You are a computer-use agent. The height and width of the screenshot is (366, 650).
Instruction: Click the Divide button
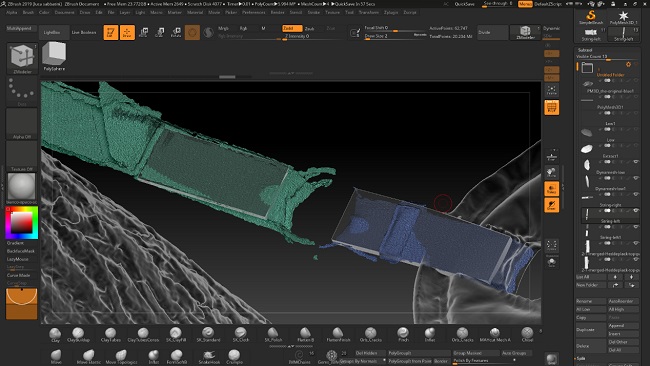click(492, 32)
